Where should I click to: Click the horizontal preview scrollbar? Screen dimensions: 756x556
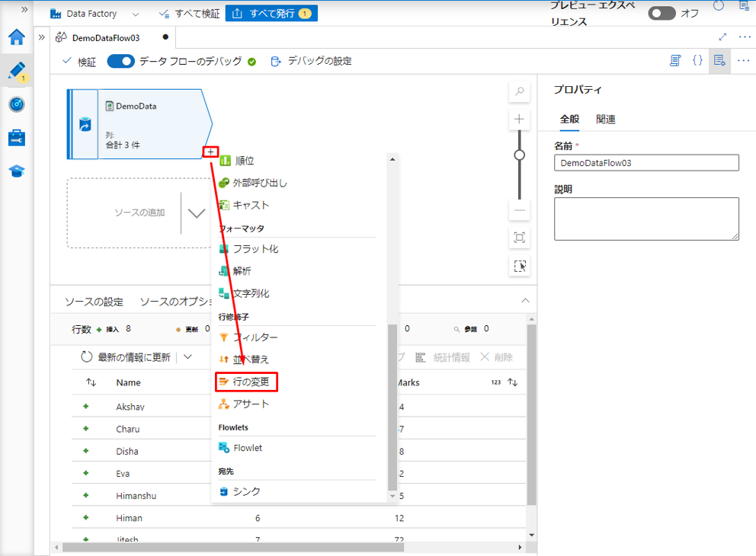[233, 548]
